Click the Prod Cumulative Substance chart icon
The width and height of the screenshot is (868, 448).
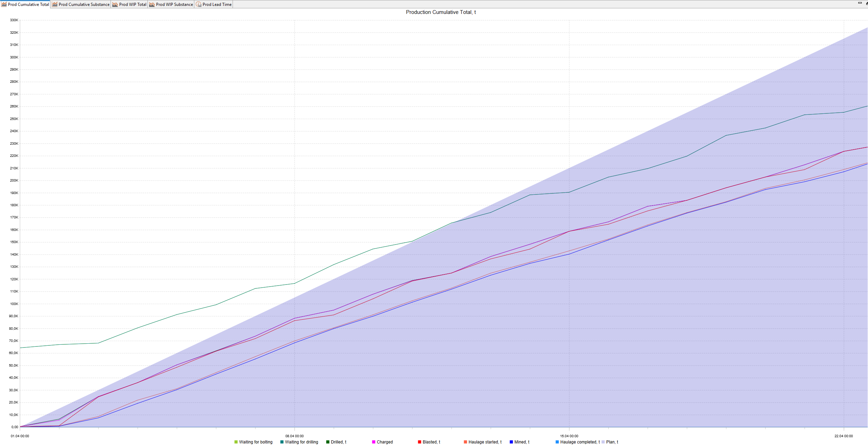click(x=55, y=5)
